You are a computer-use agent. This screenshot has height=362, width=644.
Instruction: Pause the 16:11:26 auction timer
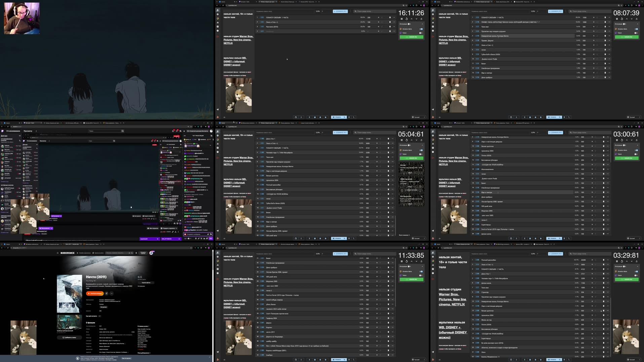tap(402, 19)
